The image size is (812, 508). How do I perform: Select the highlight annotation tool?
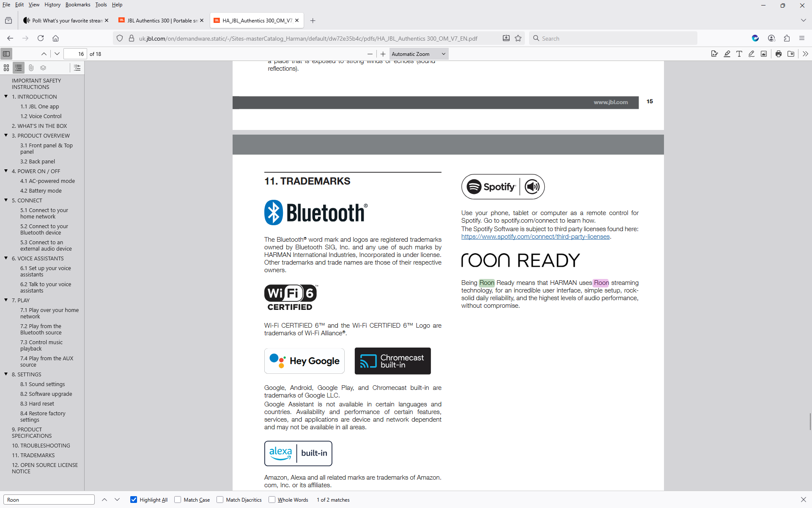pyautogui.click(x=727, y=54)
